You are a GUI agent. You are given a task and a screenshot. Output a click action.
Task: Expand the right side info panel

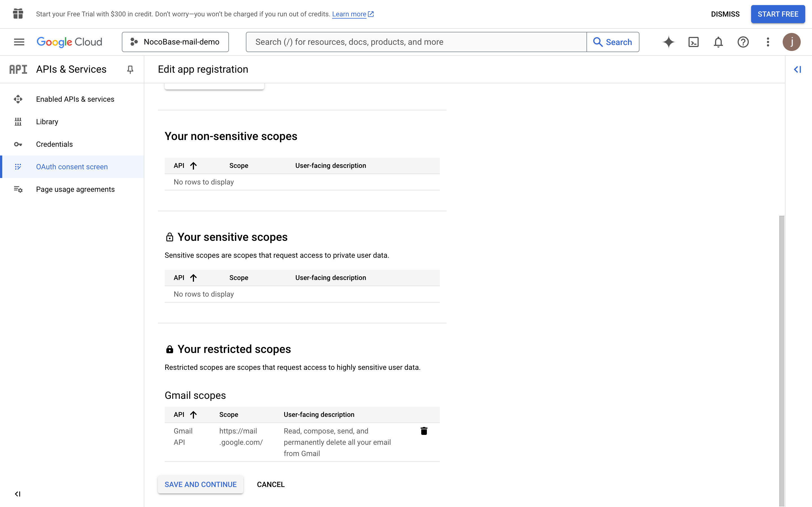tap(798, 69)
